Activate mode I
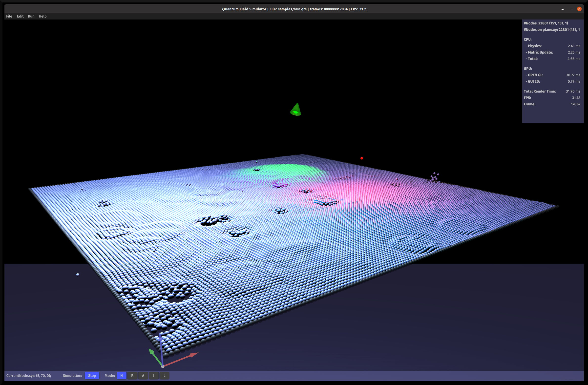The image size is (588, 385). click(154, 376)
